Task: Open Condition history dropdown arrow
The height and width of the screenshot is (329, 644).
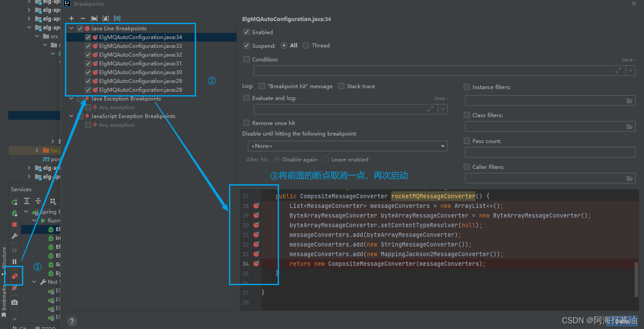Action: [631, 71]
